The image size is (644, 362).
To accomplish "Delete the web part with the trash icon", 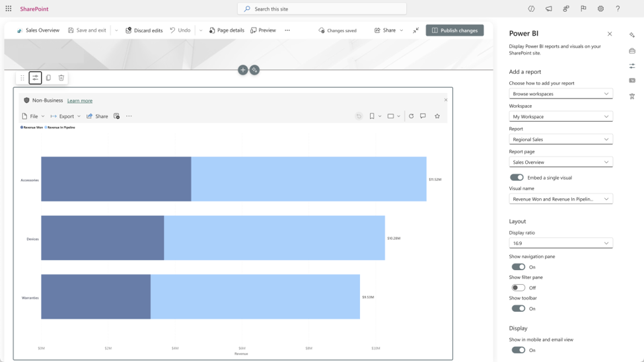I will pyautogui.click(x=61, y=78).
